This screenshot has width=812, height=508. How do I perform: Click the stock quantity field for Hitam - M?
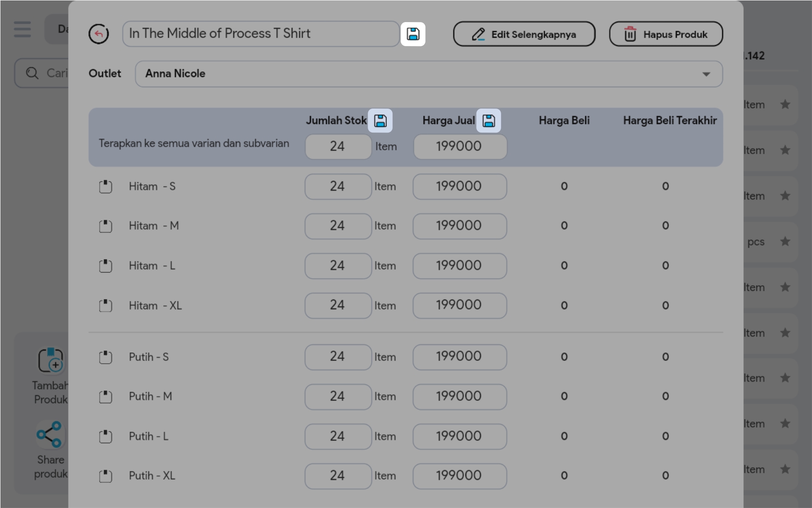338,226
